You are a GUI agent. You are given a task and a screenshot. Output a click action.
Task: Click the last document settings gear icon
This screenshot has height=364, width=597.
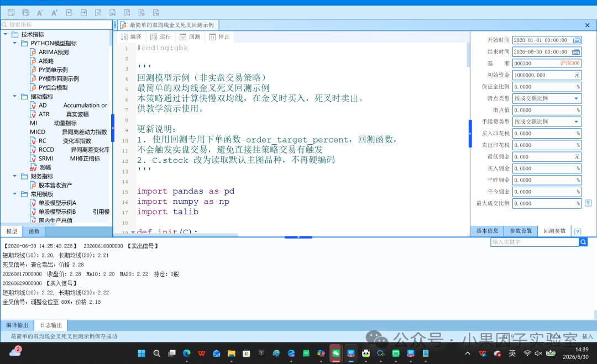[156, 13]
